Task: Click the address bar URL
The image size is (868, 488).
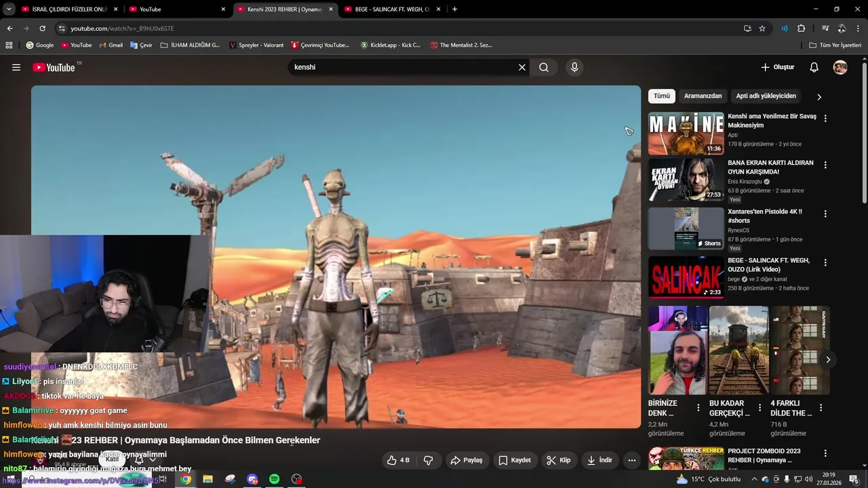Action: (122, 28)
